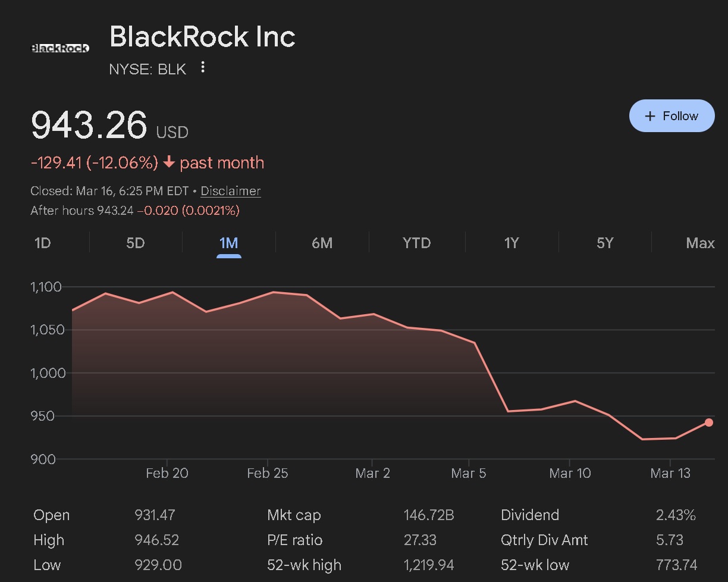This screenshot has height=582, width=728.
Task: Click the Qtrly Div Amt value 5.73
Action: tap(670, 540)
